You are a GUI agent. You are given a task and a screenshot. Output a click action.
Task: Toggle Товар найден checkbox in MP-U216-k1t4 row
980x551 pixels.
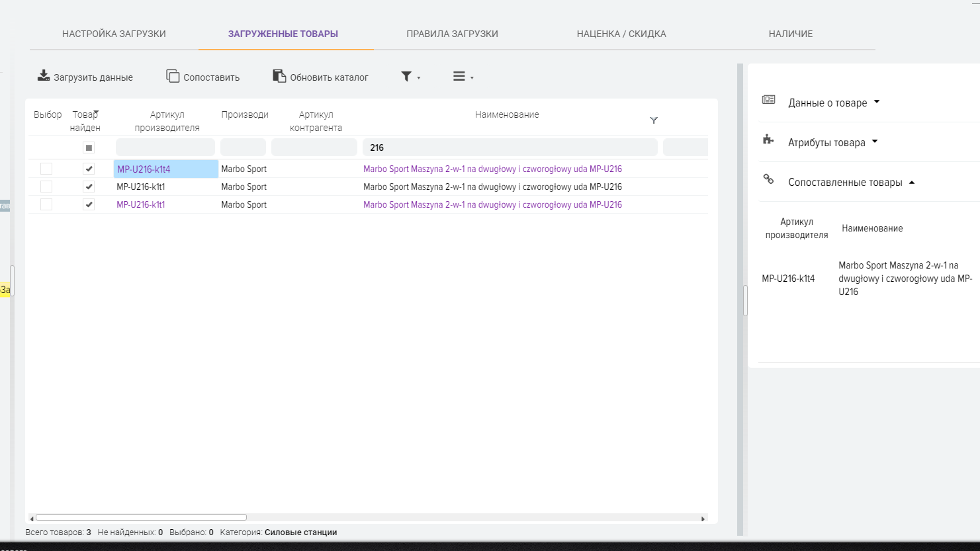(x=89, y=169)
